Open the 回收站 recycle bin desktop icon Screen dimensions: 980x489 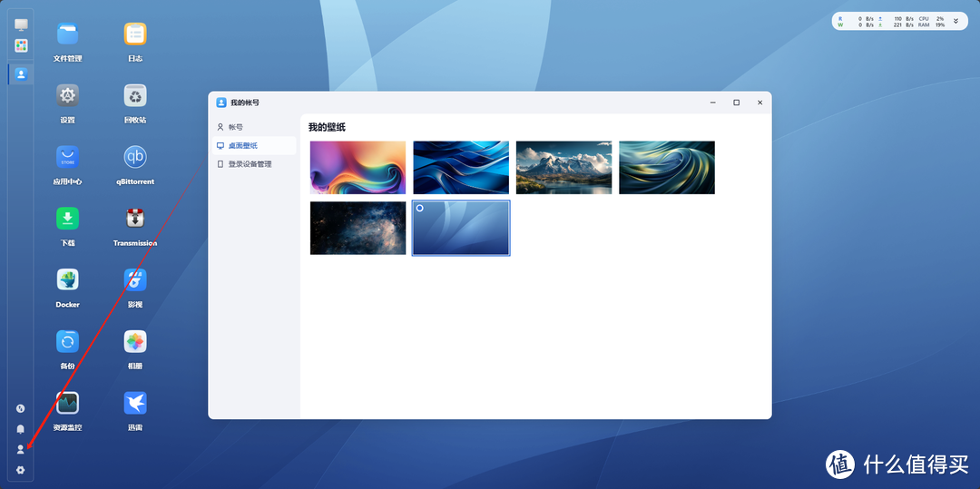tap(135, 95)
